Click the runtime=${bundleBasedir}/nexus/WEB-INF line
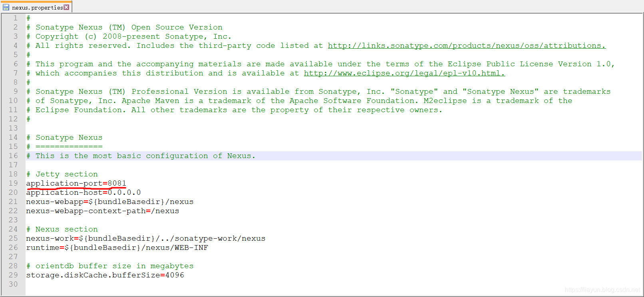 pos(117,247)
